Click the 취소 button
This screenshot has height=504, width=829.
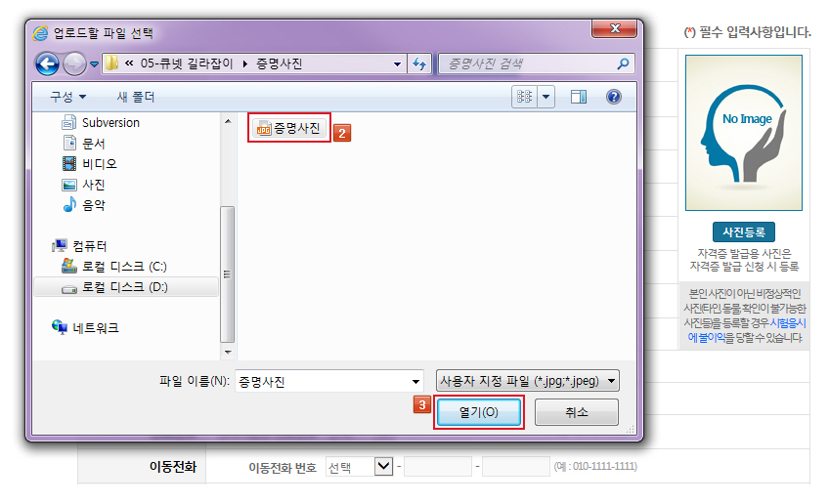(x=576, y=412)
